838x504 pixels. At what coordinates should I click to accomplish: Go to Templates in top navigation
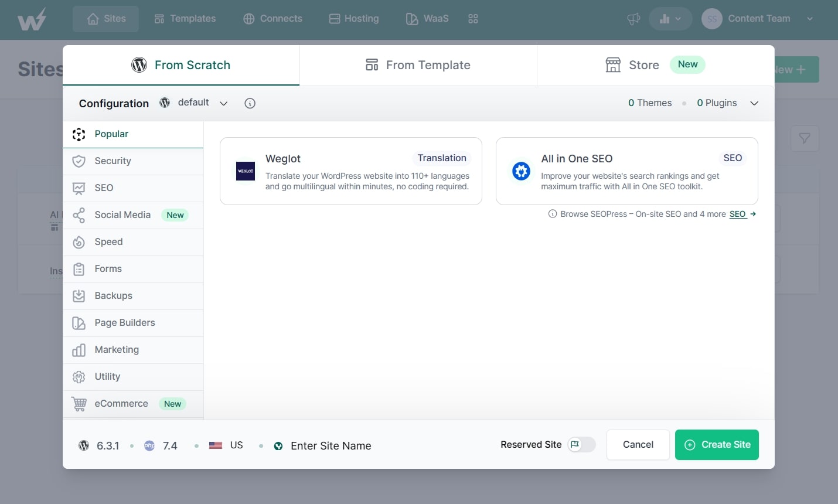185,19
